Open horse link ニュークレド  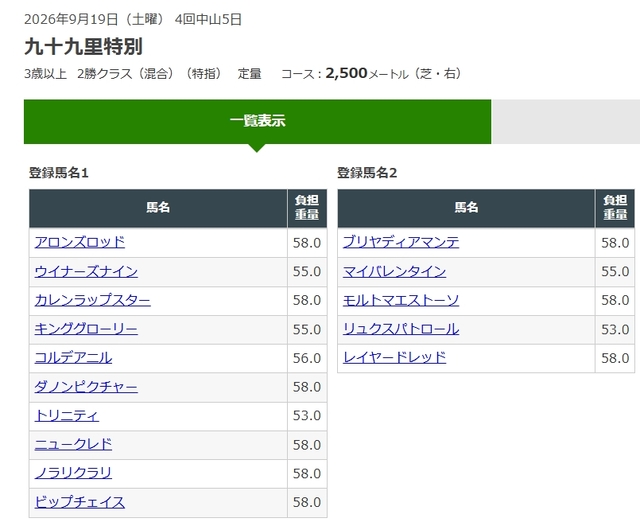[73, 444]
